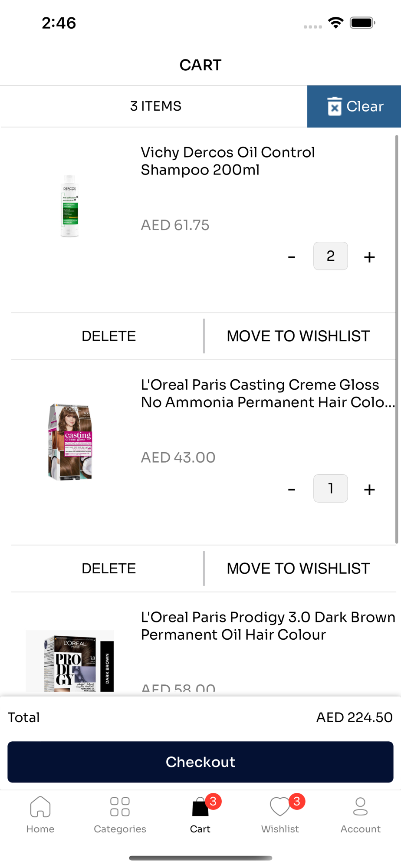401x868 pixels.
Task: Delete the Vichy Dercos shampoo item
Action: pyautogui.click(x=108, y=336)
